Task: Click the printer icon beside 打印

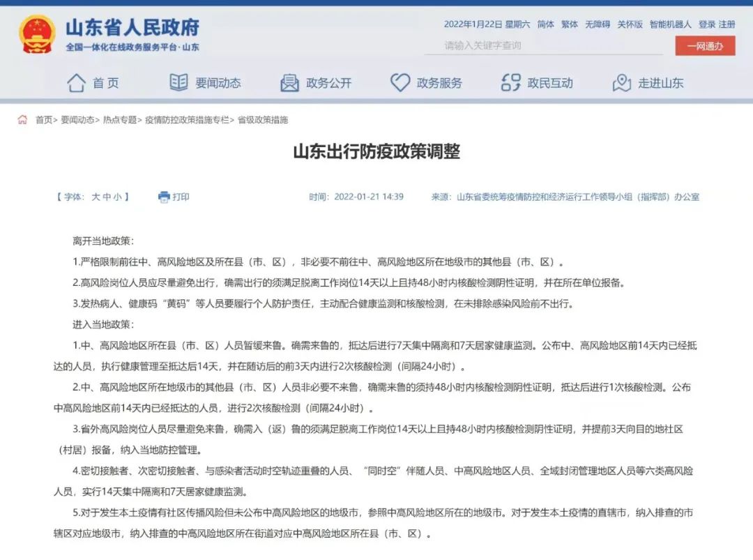Action: 165,197
